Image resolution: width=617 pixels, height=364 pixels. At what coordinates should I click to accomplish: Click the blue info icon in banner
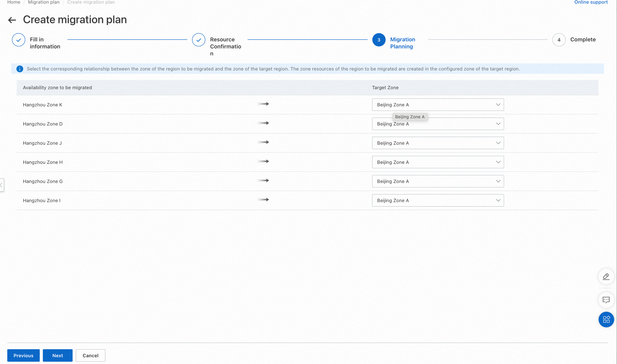20,69
